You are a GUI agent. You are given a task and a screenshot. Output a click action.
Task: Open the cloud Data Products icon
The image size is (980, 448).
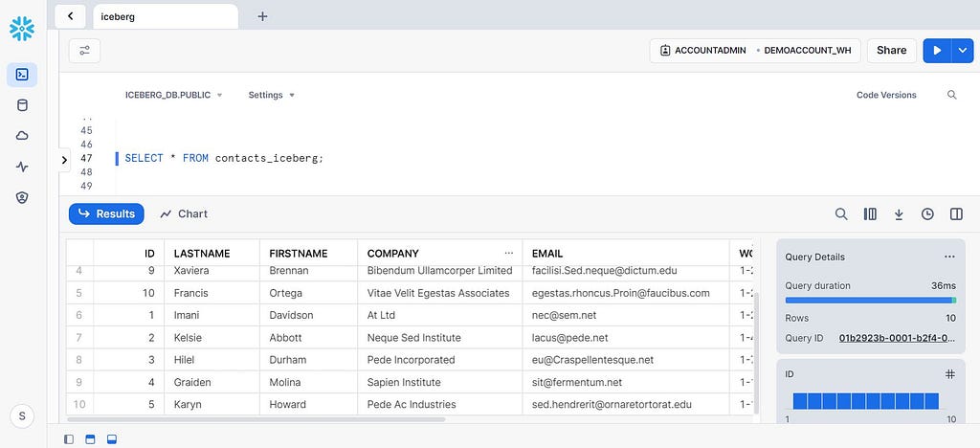(x=22, y=136)
